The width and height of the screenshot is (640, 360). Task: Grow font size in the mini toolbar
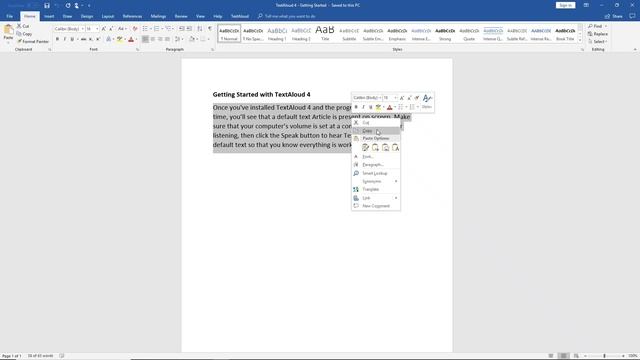[402, 98]
